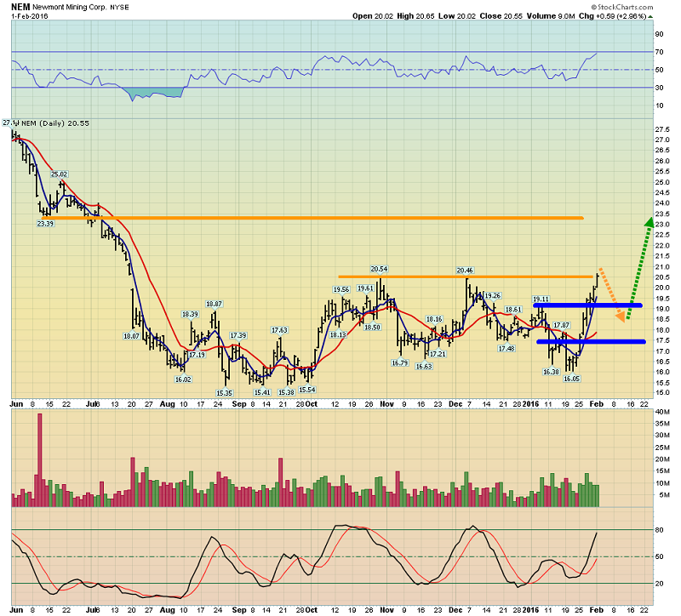Click the High 20.65 value
The image size is (681, 616).
click(x=415, y=16)
